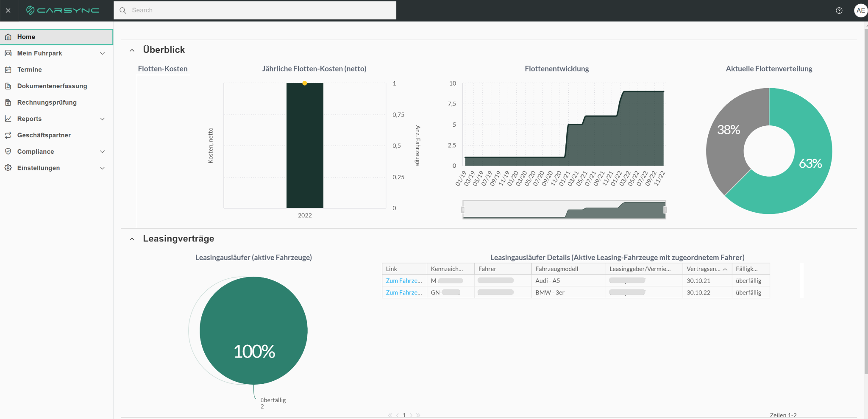Open the Flotten-Kosten tab
Screen dimensions: 868x419
tap(163, 69)
